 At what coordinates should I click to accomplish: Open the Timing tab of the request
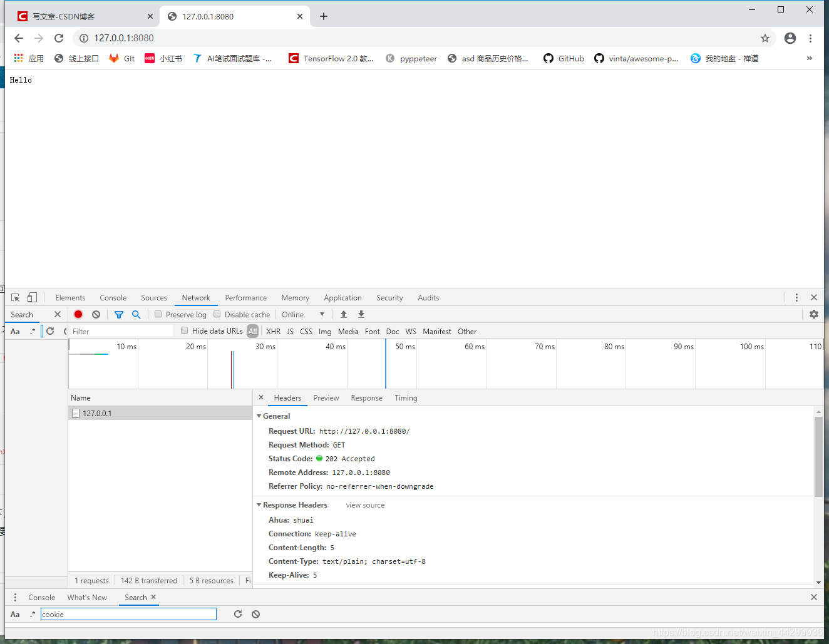(406, 397)
